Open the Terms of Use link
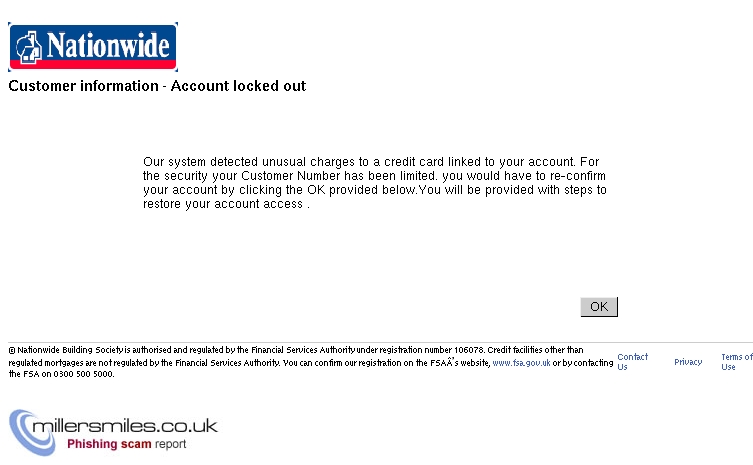 (736, 362)
